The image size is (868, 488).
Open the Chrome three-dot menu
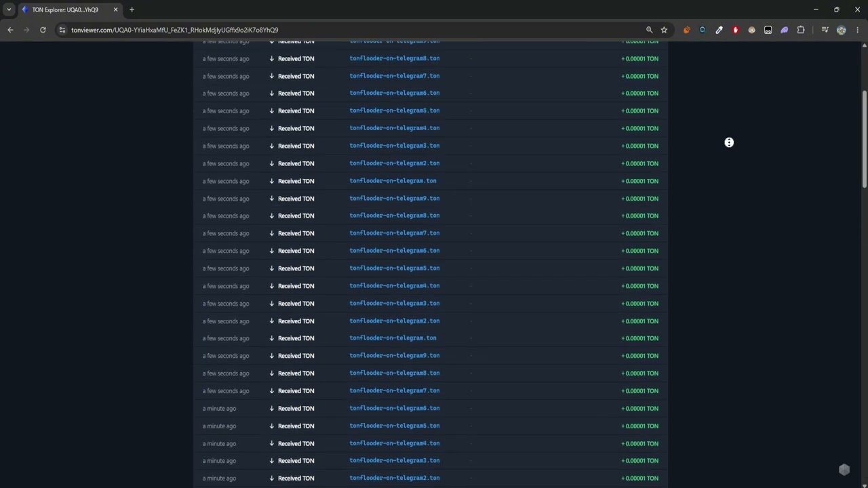point(858,30)
